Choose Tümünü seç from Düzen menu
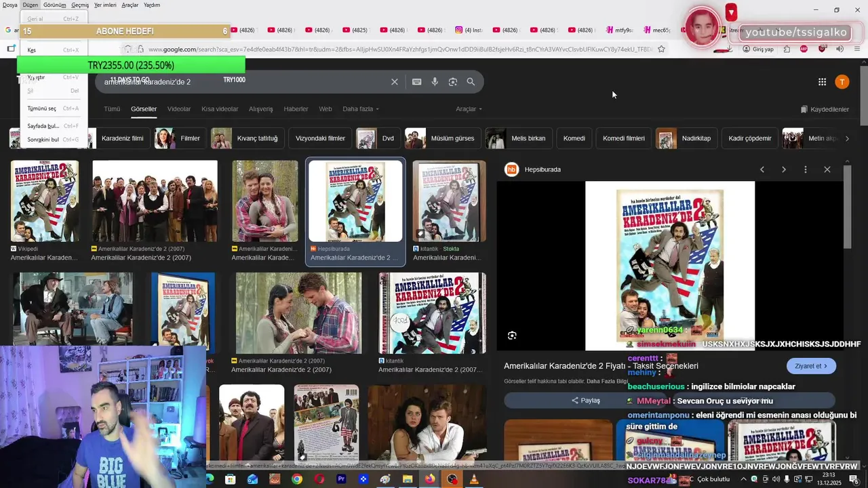The width and height of the screenshot is (868, 488). pos(54,108)
